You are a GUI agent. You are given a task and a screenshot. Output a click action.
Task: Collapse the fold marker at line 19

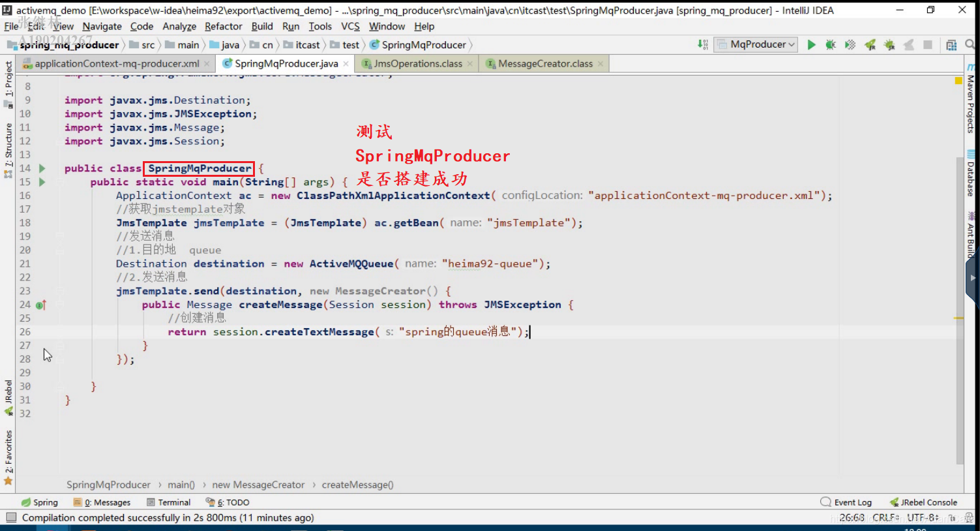(59, 236)
